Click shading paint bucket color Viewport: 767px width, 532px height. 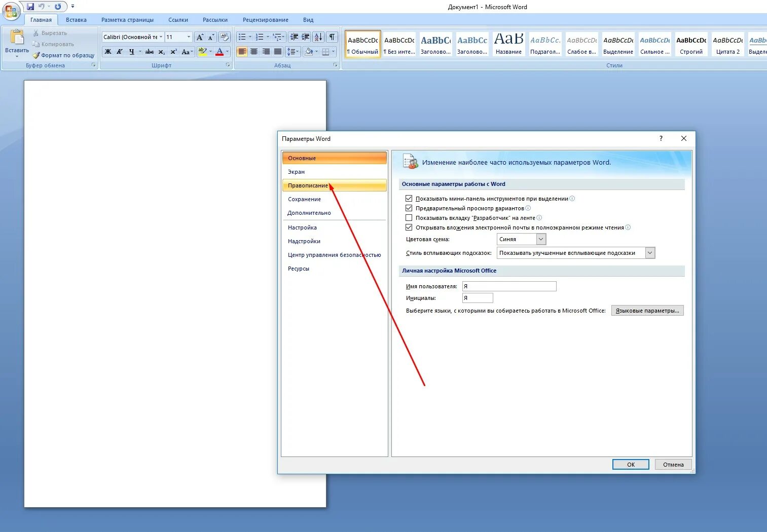click(x=309, y=52)
